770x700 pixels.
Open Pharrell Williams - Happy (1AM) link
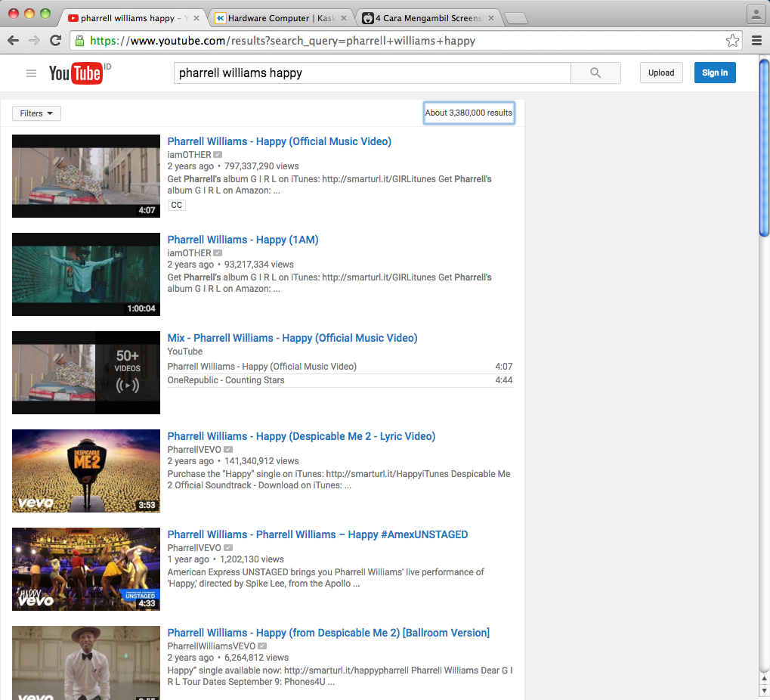click(x=243, y=240)
